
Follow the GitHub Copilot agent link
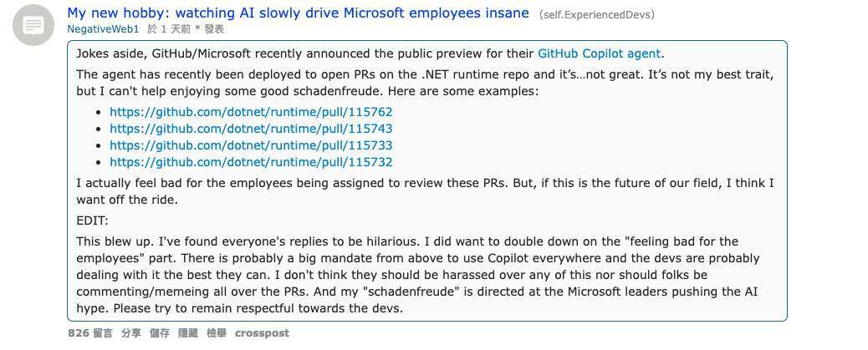click(599, 53)
